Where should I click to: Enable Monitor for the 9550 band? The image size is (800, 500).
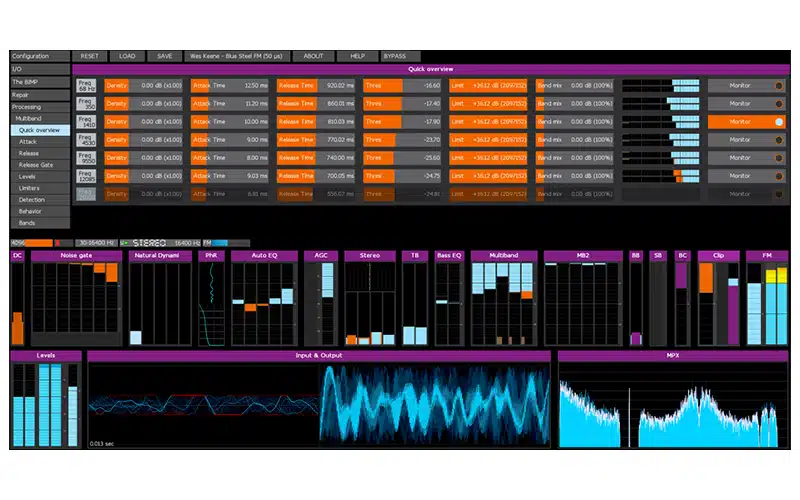746,158
